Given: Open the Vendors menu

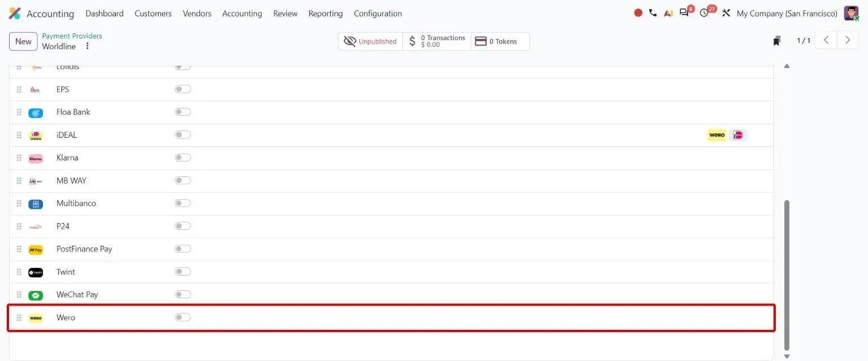Looking at the screenshot, I should tap(197, 13).
